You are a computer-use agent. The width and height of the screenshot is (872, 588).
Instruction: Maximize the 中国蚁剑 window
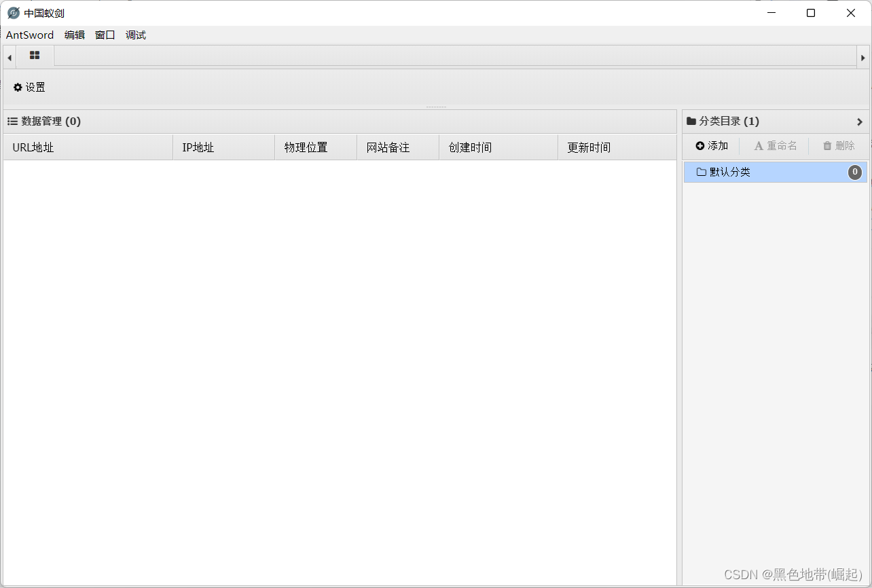coord(811,13)
